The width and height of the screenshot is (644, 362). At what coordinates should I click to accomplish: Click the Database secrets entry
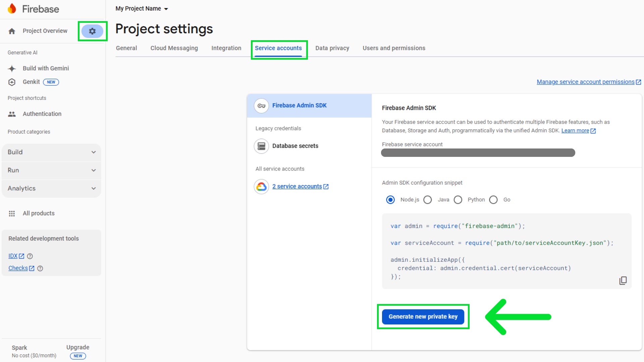click(x=295, y=146)
